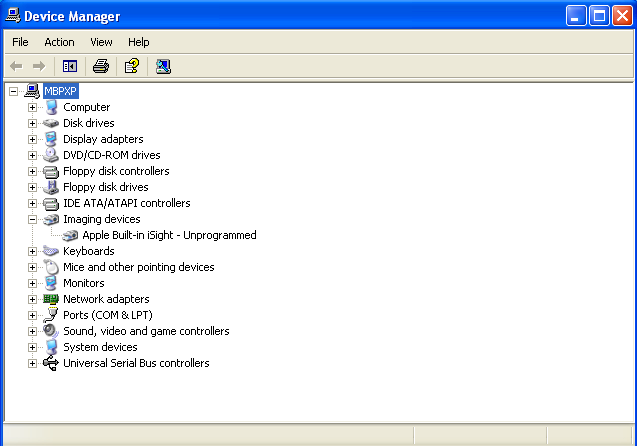Viewport: 637px width, 446px height.
Task: Expand the DVD/CD-ROM drives node
Action: coord(32,155)
